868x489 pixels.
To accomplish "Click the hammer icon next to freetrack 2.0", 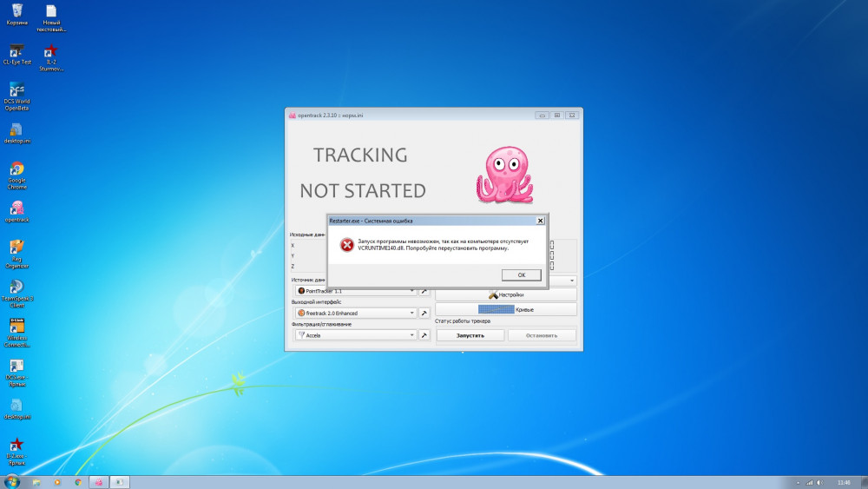I will coord(424,313).
